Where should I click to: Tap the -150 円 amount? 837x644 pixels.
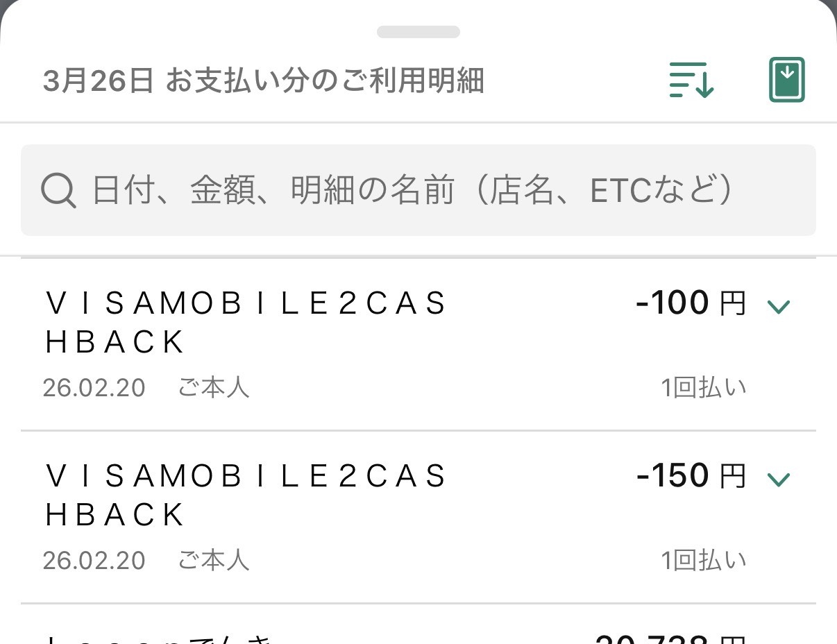(690, 476)
